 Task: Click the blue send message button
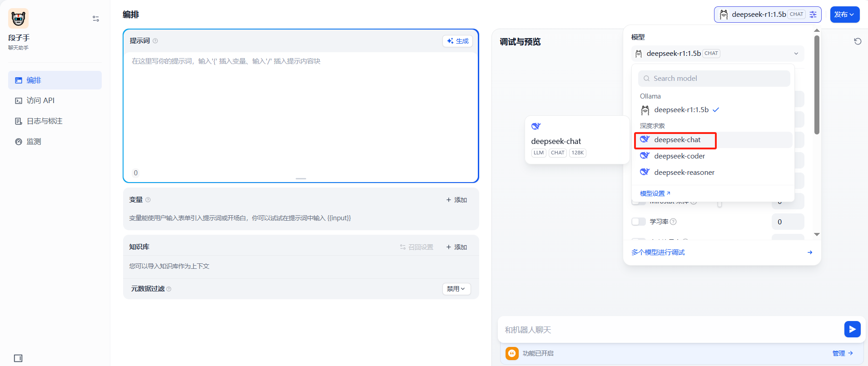click(853, 329)
